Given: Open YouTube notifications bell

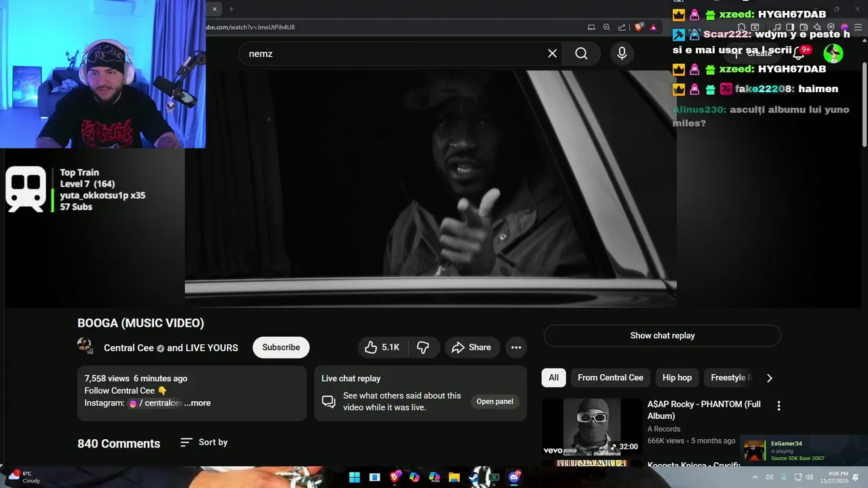Looking at the screenshot, I should (x=799, y=53).
